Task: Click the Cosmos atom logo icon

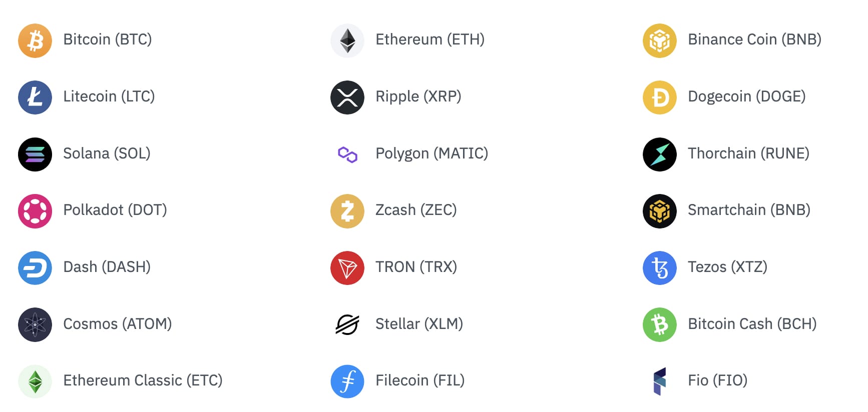Action: [35, 324]
